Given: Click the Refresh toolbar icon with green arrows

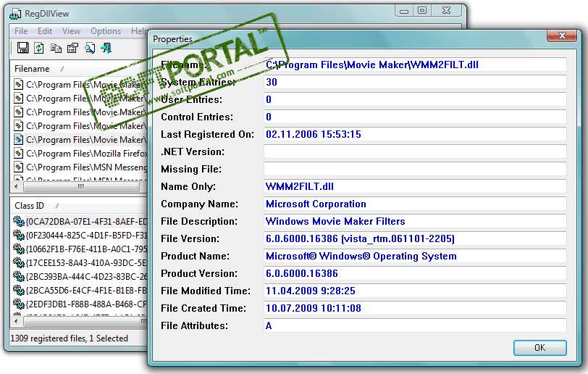Looking at the screenshot, I should pos(39,48).
